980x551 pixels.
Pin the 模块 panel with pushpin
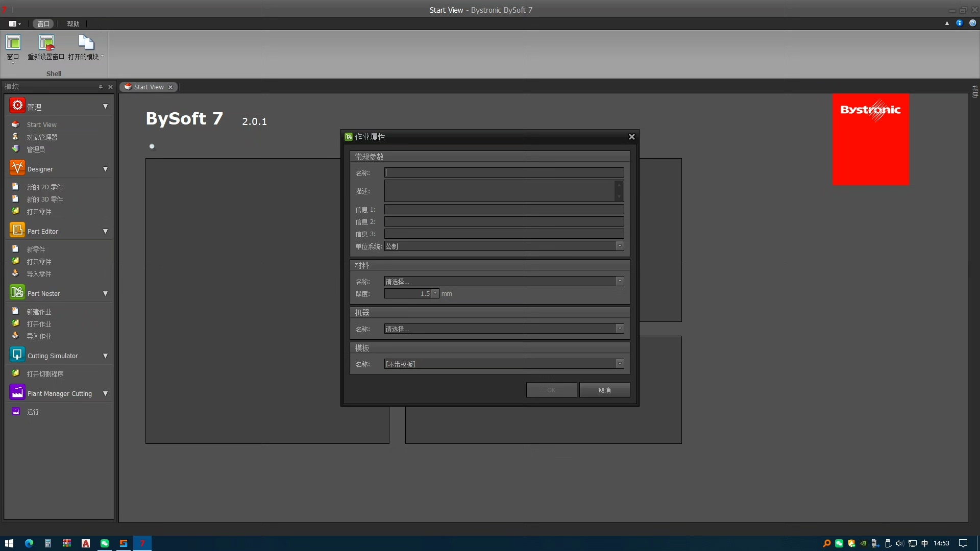pyautogui.click(x=101, y=87)
